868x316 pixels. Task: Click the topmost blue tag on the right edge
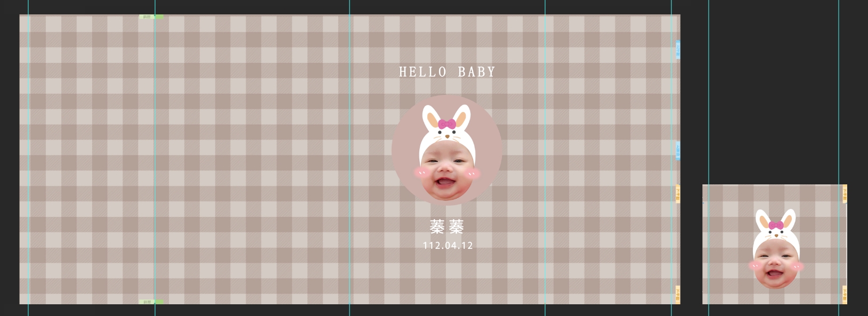678,50
